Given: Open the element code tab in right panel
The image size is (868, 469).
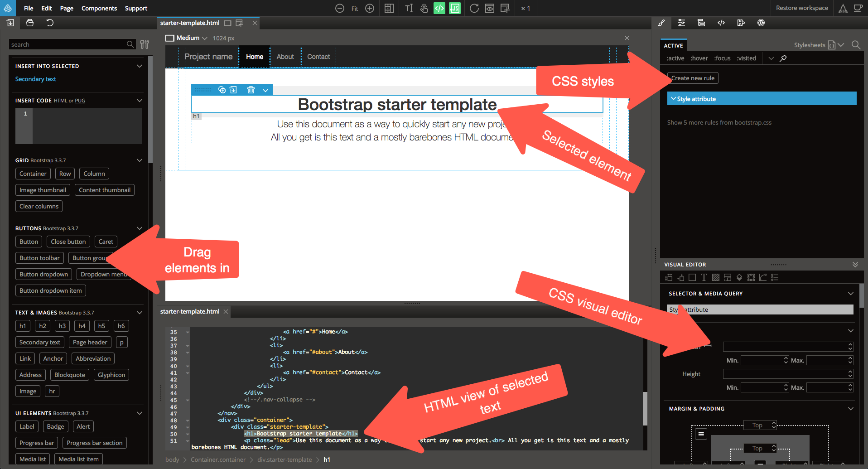Looking at the screenshot, I should [x=721, y=23].
